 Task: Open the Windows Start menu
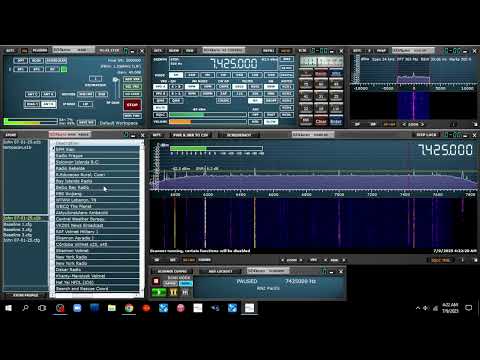8,308
